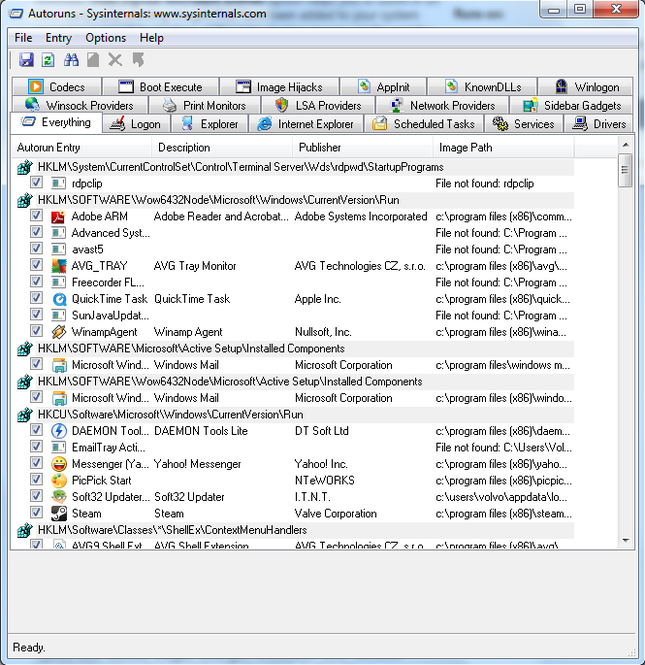Click the Refresh toolbar icon
Viewport: 645px width, 665px height.
point(48,60)
